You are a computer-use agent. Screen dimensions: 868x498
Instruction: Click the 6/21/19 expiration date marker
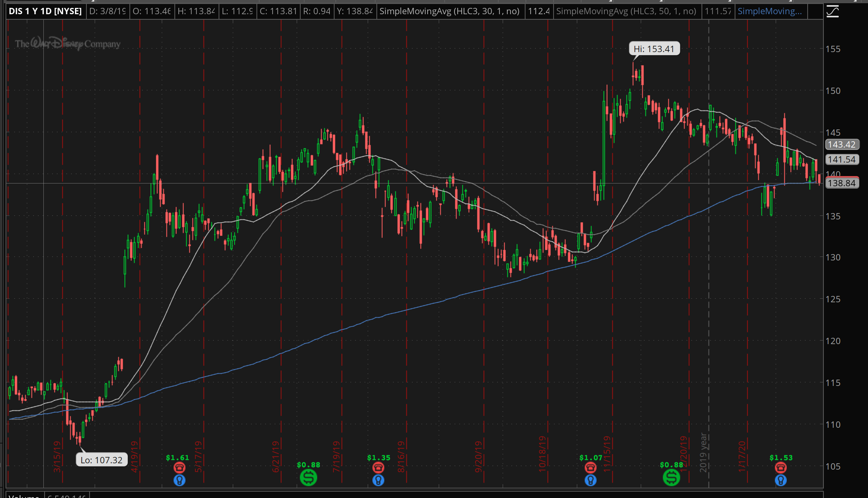[276, 457]
